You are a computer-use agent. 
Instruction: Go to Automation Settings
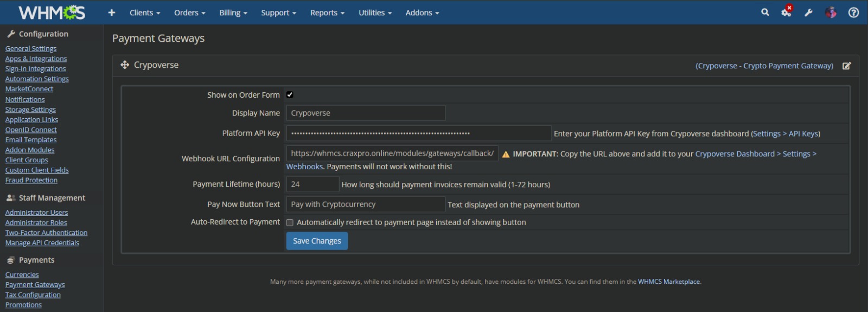[37, 79]
